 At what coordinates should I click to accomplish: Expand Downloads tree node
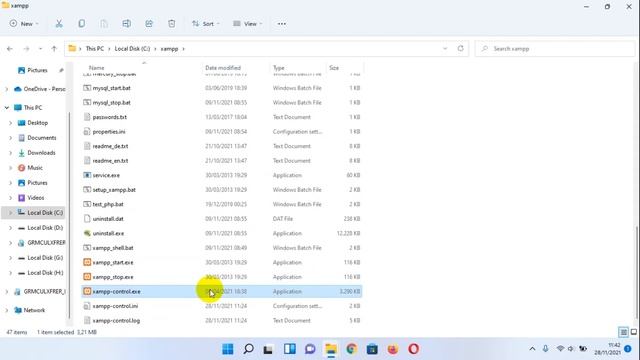11,153
